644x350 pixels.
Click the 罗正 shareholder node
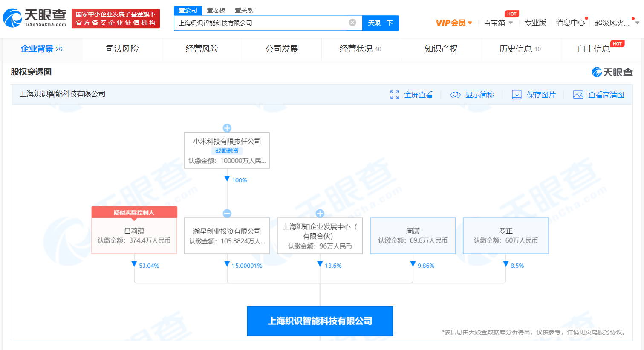coord(506,236)
